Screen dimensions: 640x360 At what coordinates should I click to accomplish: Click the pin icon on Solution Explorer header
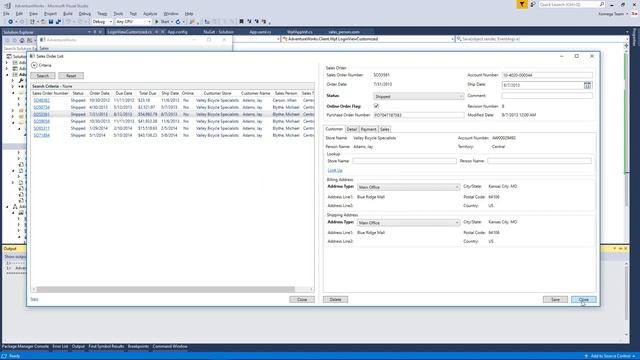(x=95, y=32)
